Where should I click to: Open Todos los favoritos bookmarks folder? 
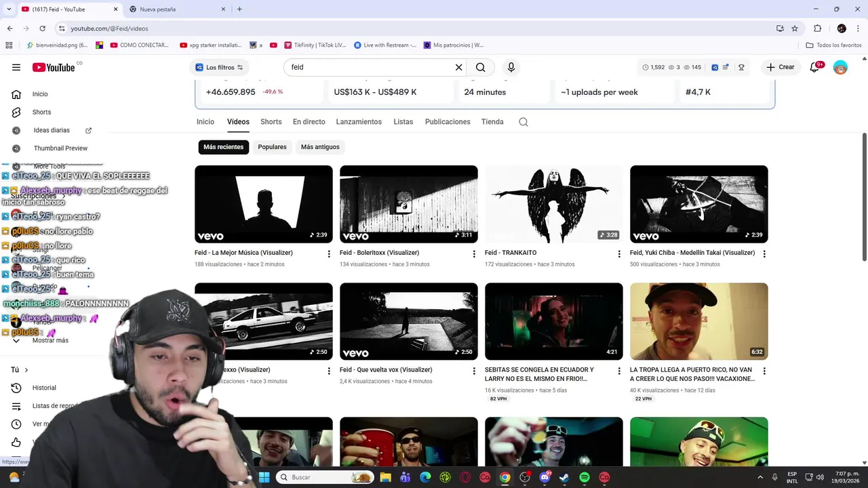(833, 45)
